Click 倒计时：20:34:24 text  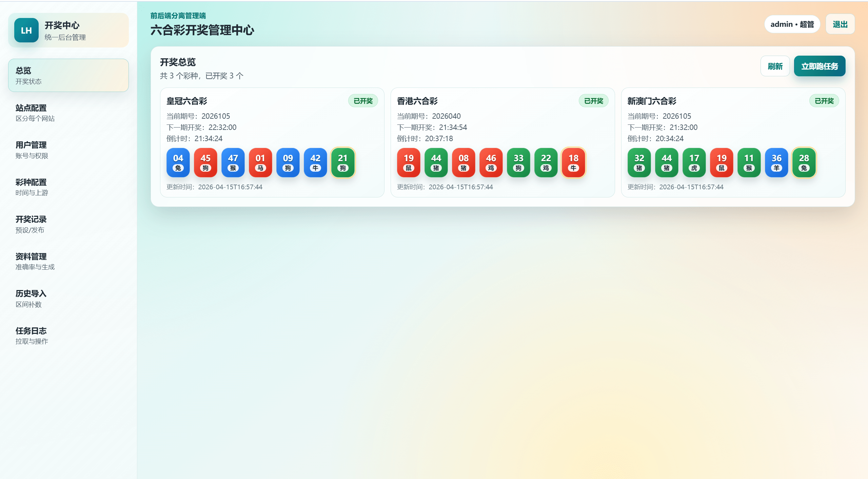pyautogui.click(x=656, y=138)
